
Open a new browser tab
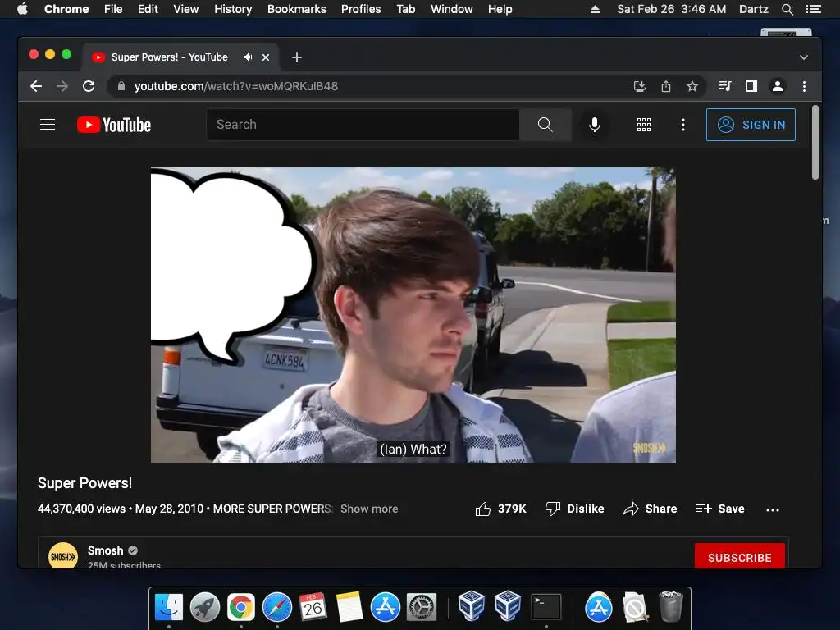coord(297,57)
